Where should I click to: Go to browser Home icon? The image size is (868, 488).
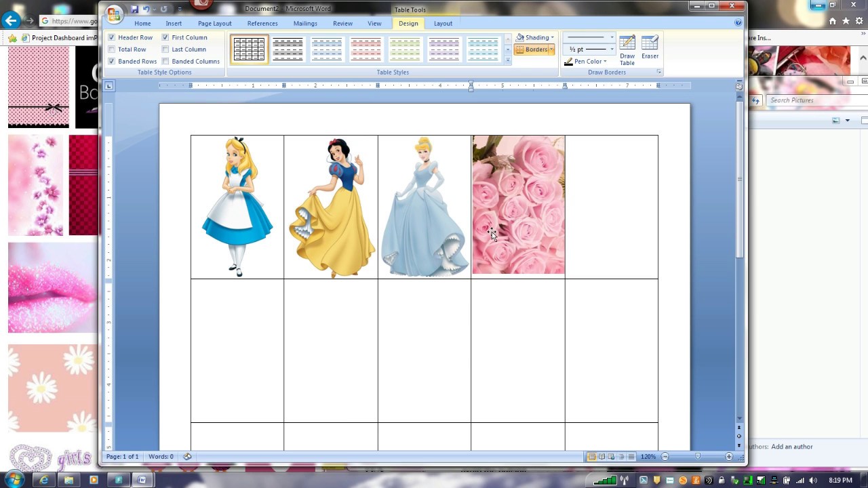click(x=833, y=21)
